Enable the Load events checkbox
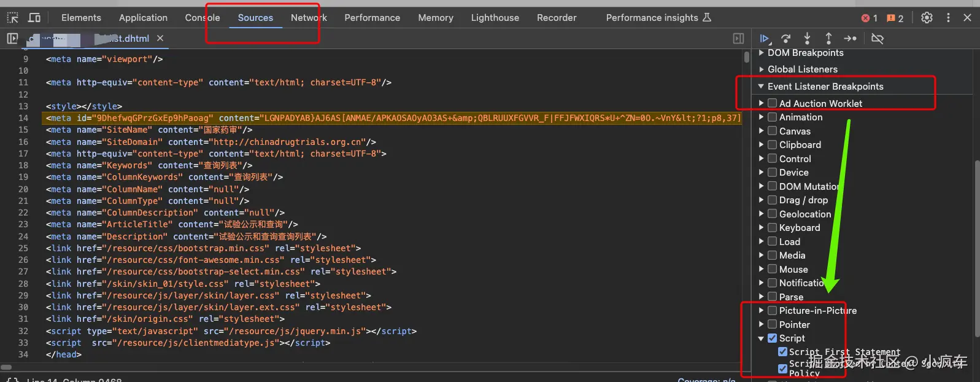The height and width of the screenshot is (382, 980). click(x=773, y=241)
